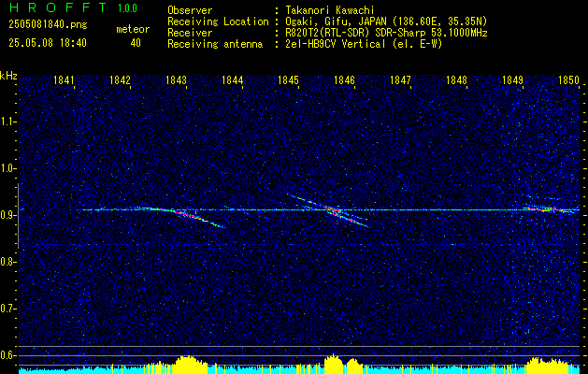The image size is (588, 374).
Task: Select the version number 1.0.0
Action: click(127, 8)
